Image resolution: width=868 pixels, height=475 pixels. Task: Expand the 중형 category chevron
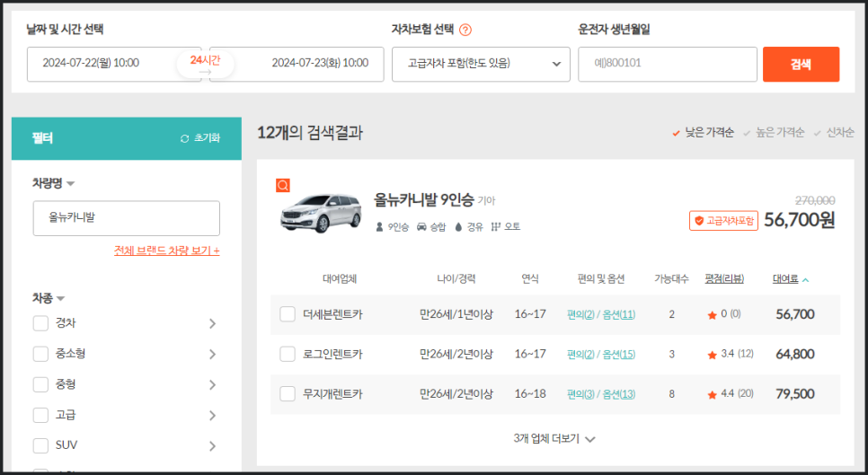point(213,385)
